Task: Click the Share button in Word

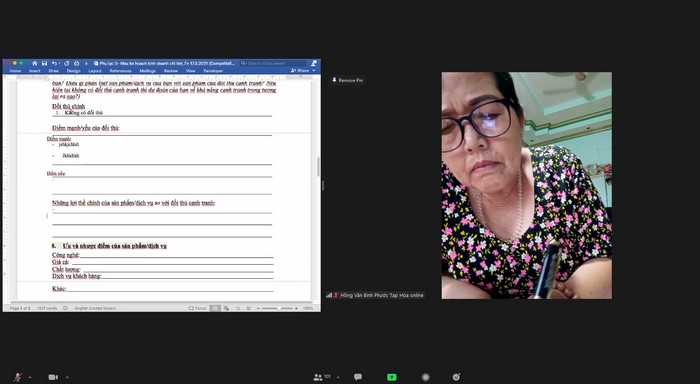Action: coord(300,71)
